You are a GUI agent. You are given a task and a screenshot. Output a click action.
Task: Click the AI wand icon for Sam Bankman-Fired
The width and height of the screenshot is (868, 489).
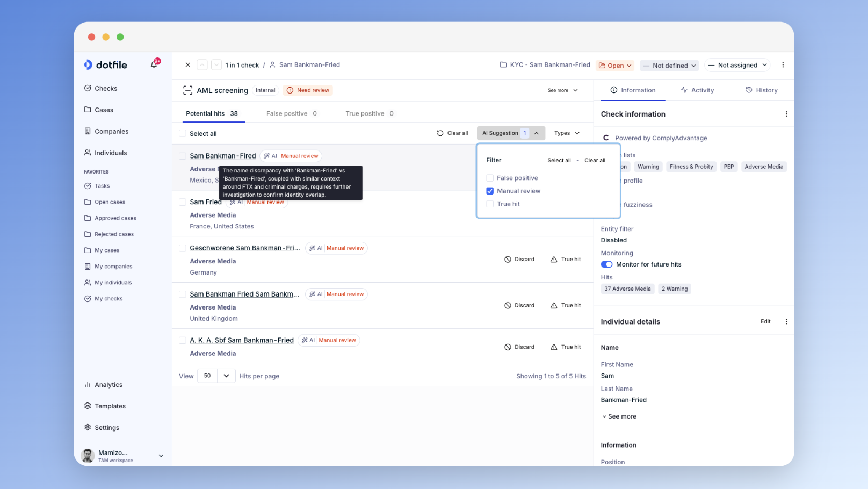(x=266, y=156)
